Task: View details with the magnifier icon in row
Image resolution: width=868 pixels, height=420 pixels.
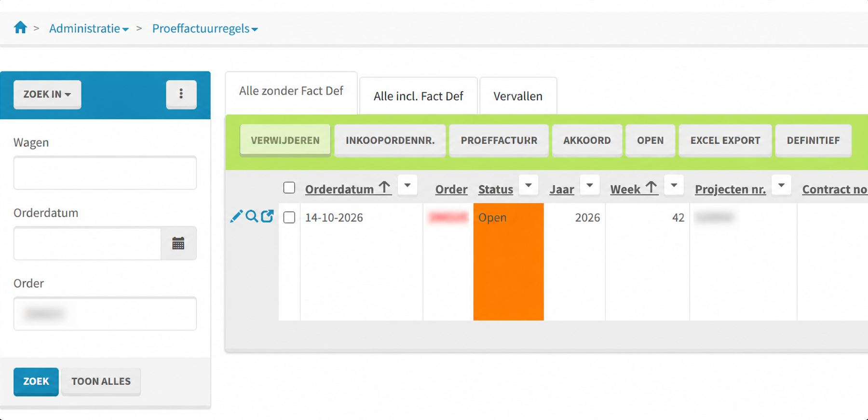Action: coord(252,216)
